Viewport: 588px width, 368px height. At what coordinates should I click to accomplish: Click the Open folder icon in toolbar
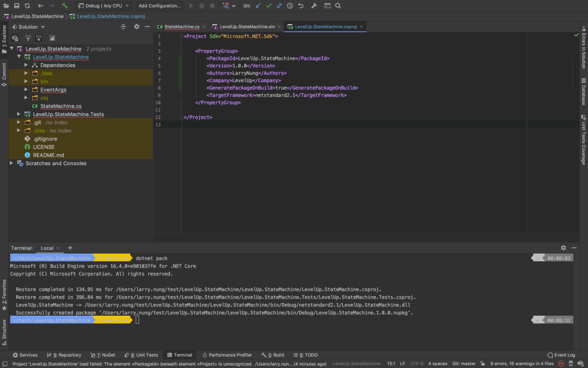click(6, 6)
